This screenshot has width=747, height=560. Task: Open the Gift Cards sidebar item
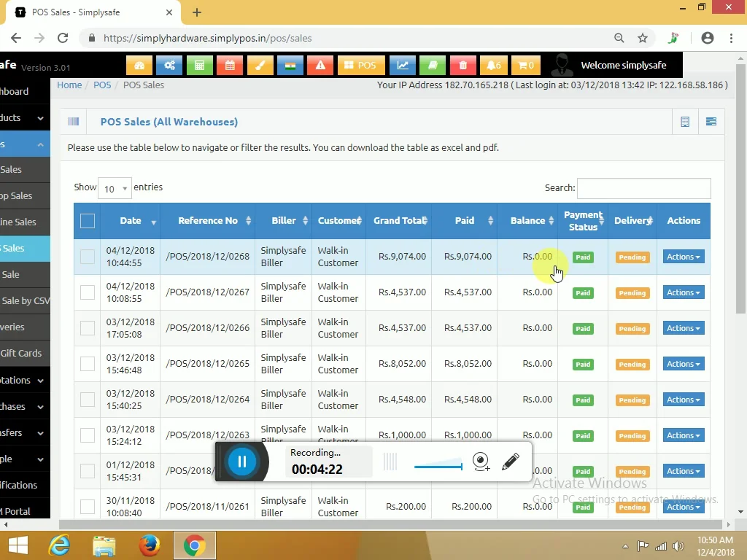(x=25, y=354)
